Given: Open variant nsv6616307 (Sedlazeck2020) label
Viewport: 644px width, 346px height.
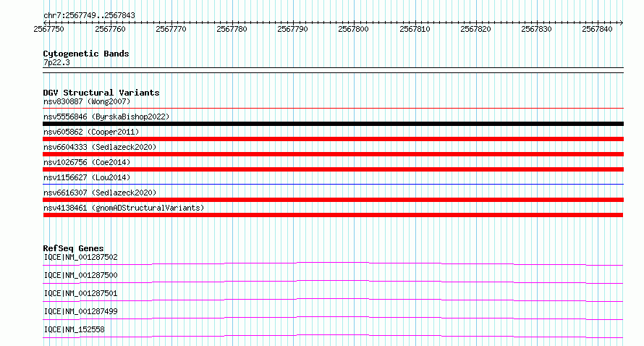Looking at the screenshot, I should (x=100, y=193).
